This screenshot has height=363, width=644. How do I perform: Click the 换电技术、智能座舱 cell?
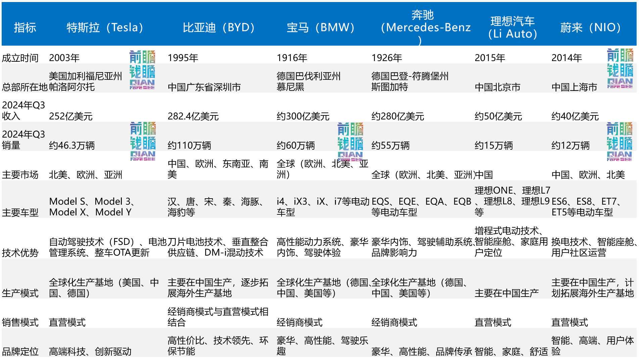[x=594, y=247]
